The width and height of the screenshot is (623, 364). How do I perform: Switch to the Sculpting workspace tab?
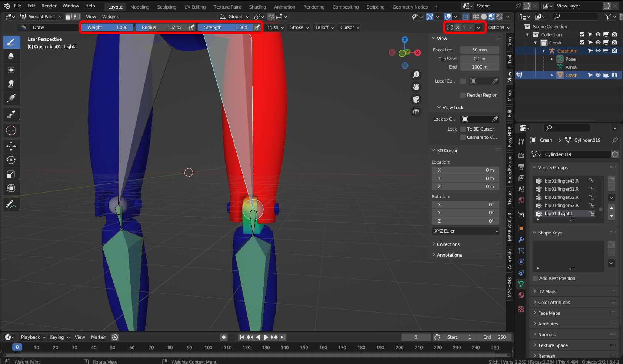point(167,7)
